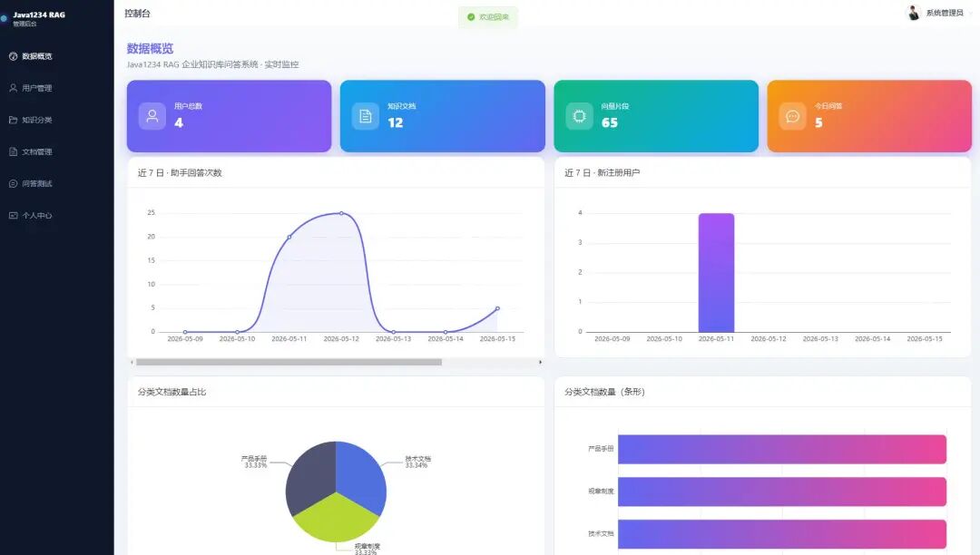Click the line chart horizontal scrollbar thumb
Screen dimensions: 980x555
(289, 362)
